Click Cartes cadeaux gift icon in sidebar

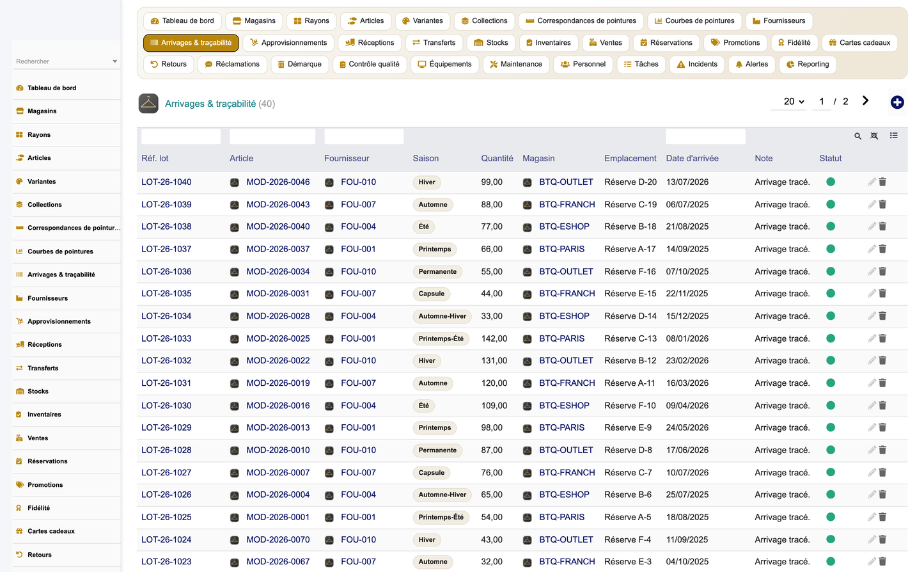coord(19,531)
